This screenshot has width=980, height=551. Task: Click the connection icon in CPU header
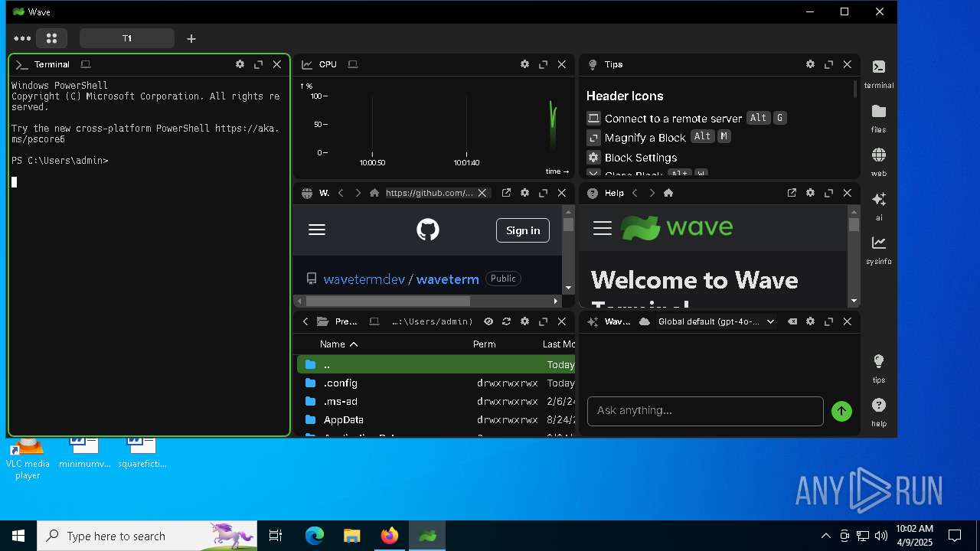tap(353, 64)
